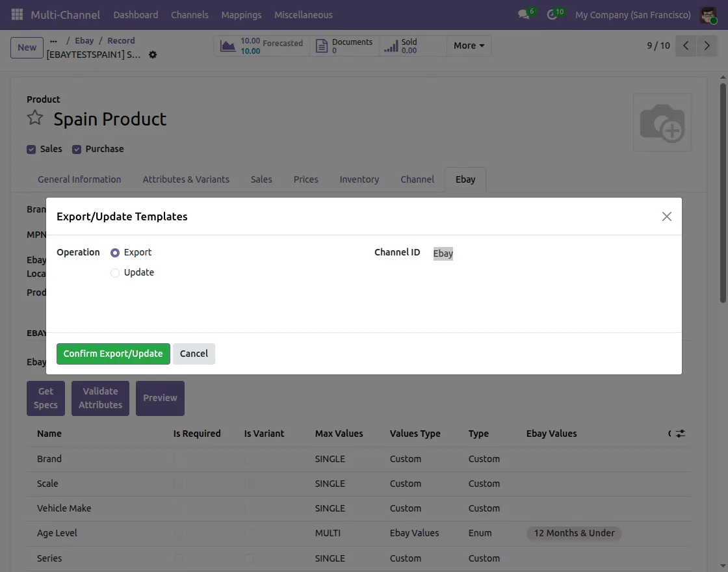
Task: Select the Age Level row name
Action: point(57,534)
